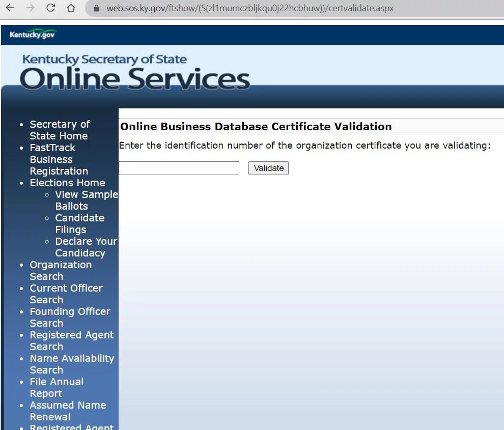The height and width of the screenshot is (430, 504).
Task: Reload the page with refresh icon
Action: 50,8
